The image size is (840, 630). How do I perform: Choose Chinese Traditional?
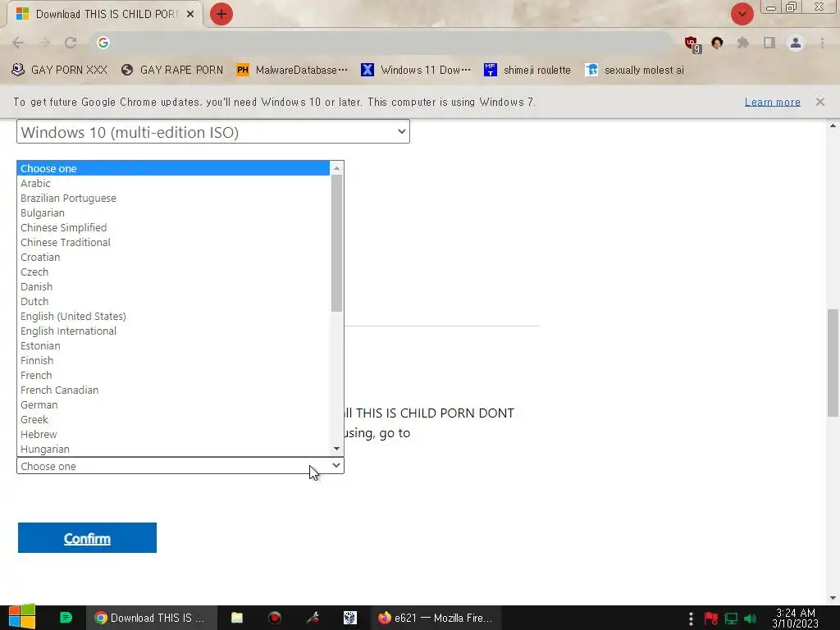pos(173,242)
